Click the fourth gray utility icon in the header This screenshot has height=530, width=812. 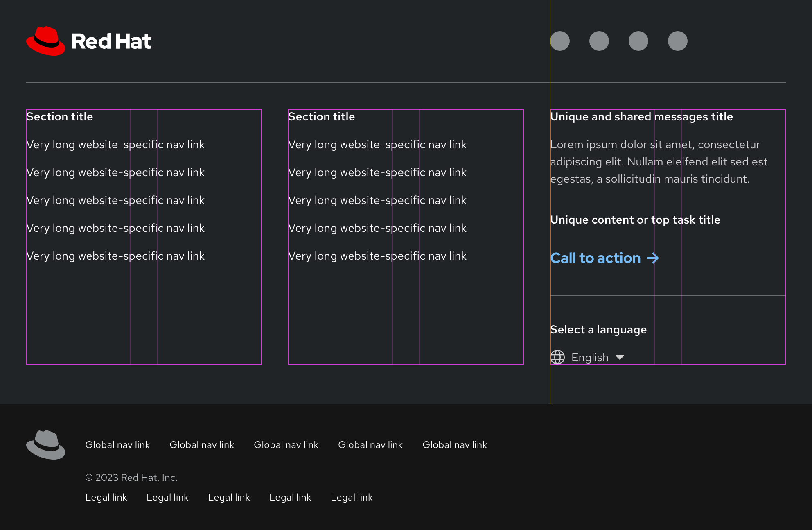tap(677, 41)
